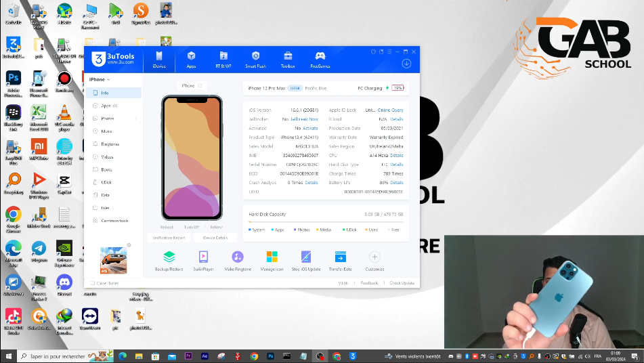Viewport: 644px width, 363px height.
Task: Click the Stop iOS Update shortcut
Action: pos(306,261)
